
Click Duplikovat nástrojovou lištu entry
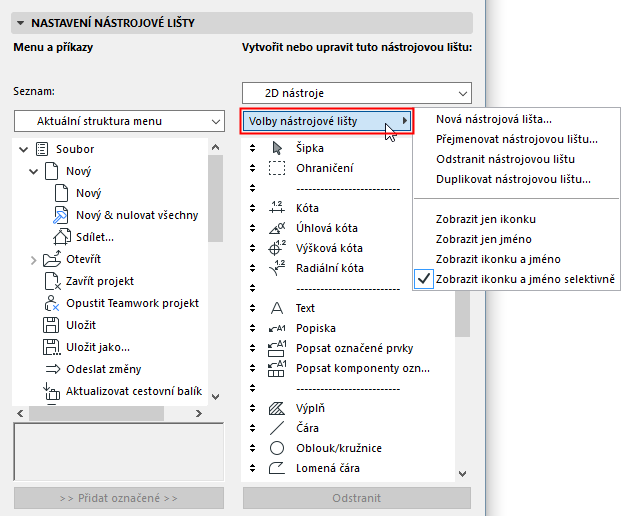[513, 180]
